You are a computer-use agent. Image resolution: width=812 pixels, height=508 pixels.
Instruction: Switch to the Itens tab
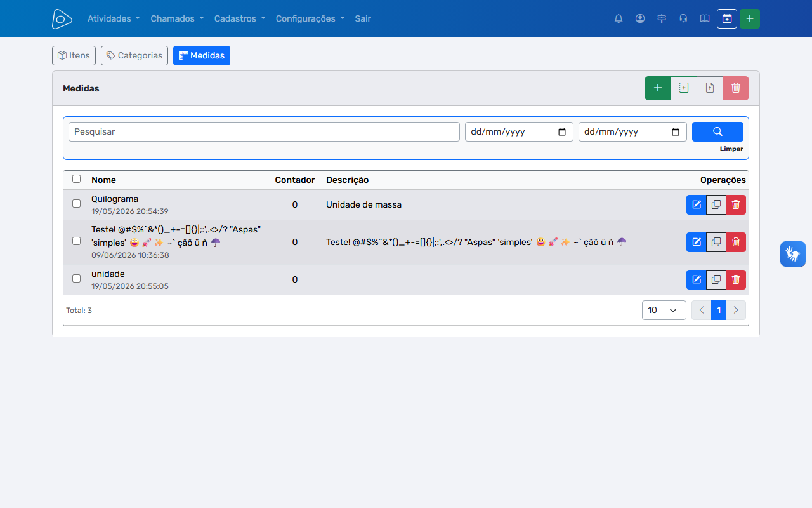[74, 55]
